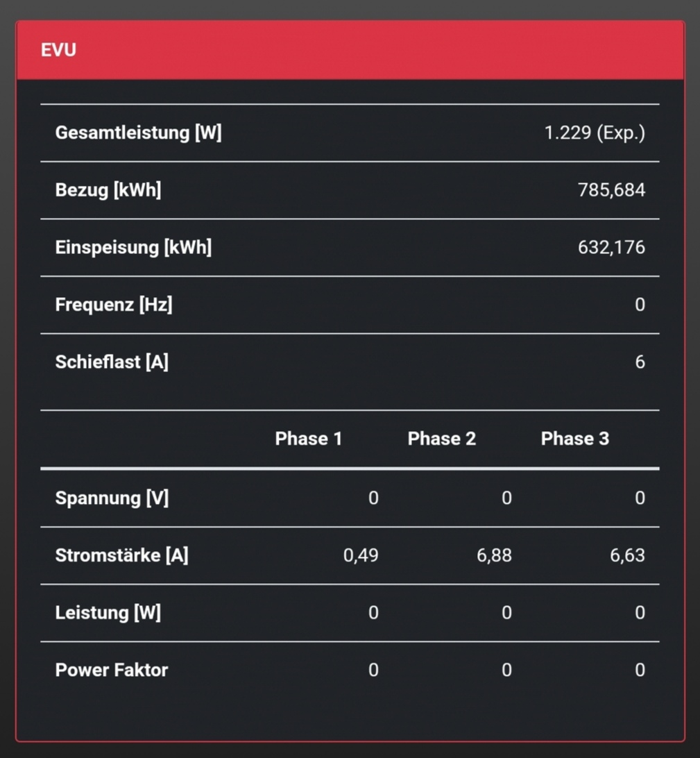The height and width of the screenshot is (758, 700).
Task: Select the Bezug [kWh] label
Action: coord(108,190)
